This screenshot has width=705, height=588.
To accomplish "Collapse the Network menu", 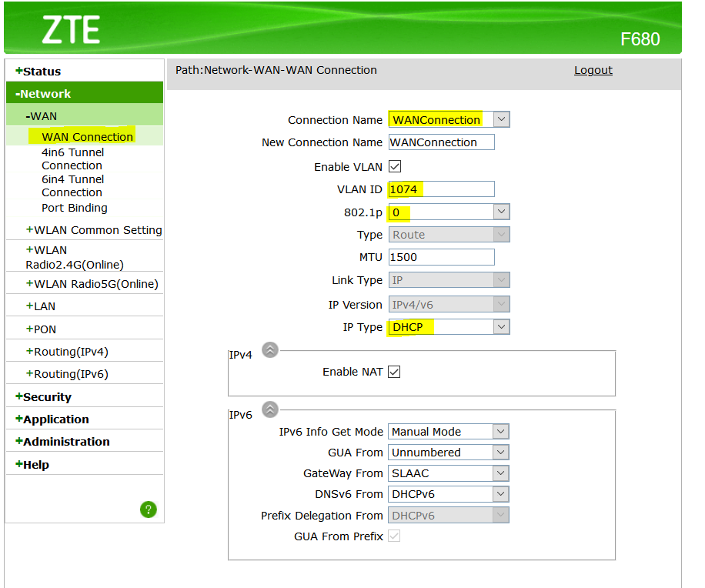I will (x=85, y=93).
